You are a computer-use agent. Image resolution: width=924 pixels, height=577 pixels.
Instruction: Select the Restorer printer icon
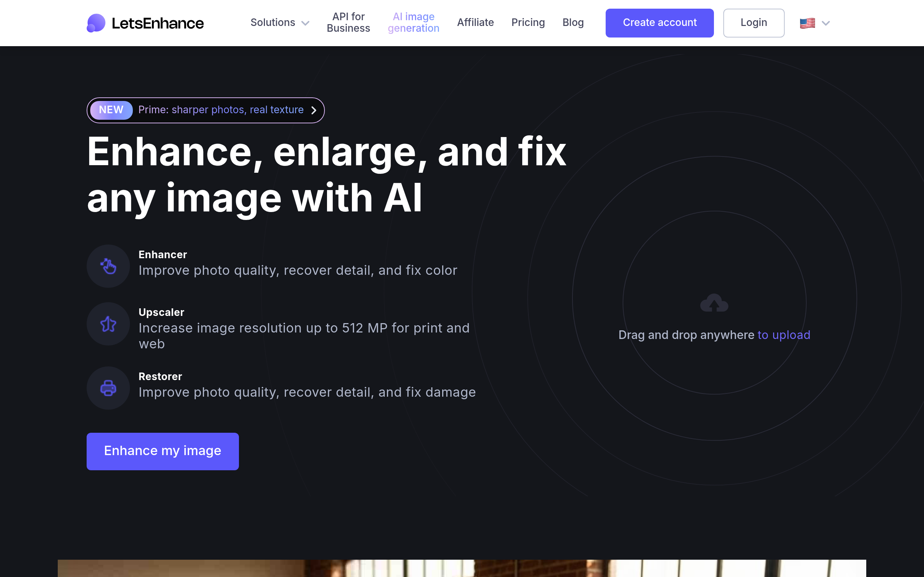point(108,388)
